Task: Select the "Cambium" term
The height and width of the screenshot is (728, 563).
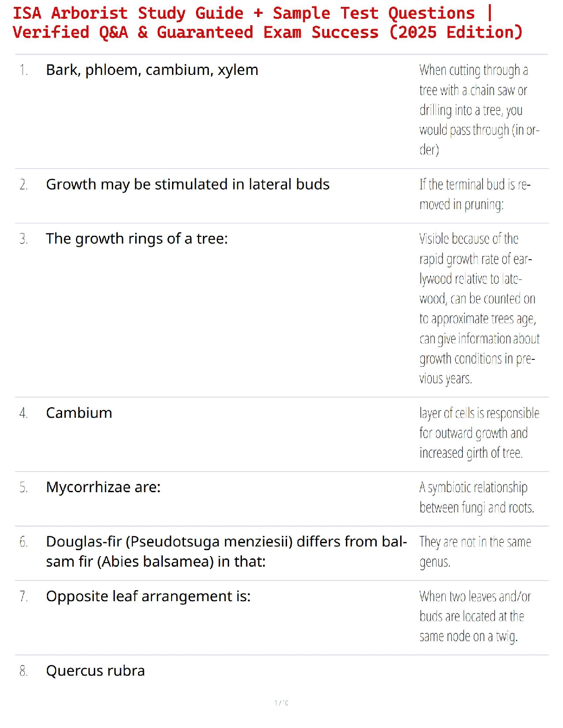Action: point(79,413)
